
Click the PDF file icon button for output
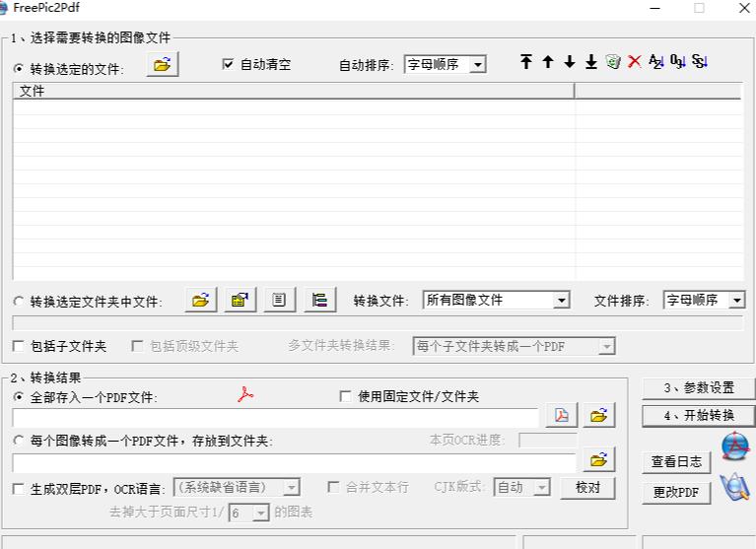point(562,415)
